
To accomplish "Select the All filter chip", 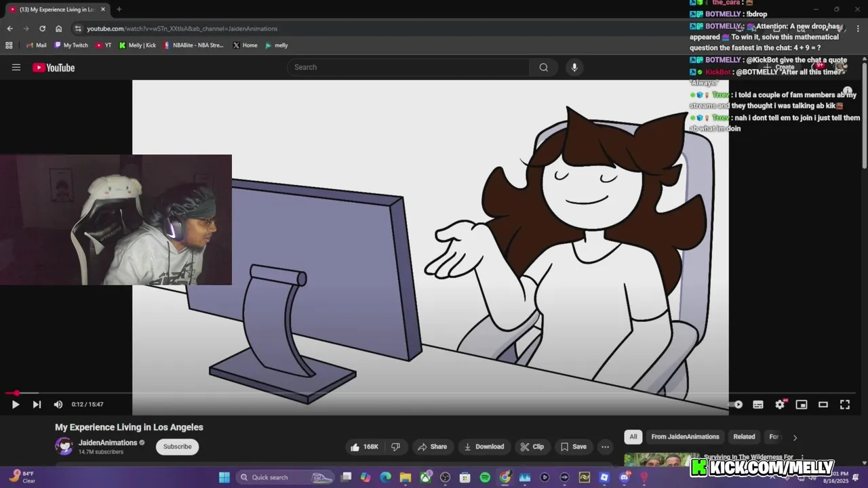I will [633, 436].
